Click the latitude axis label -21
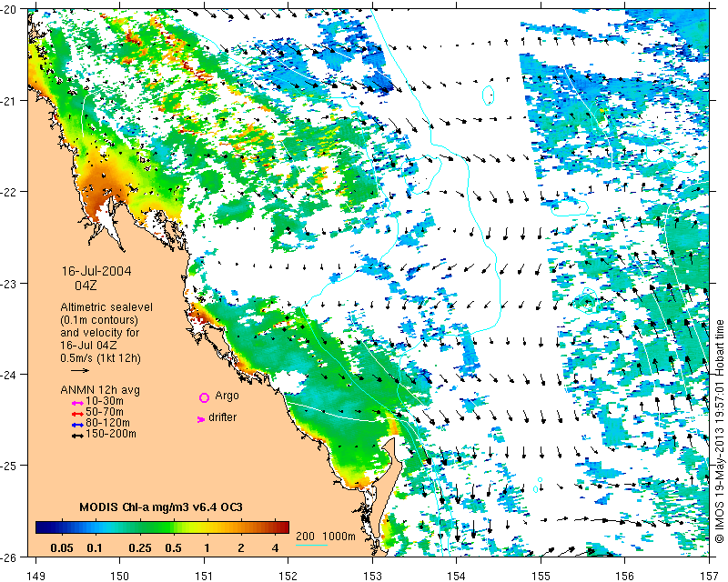This screenshot has height=582, width=728. [9, 101]
